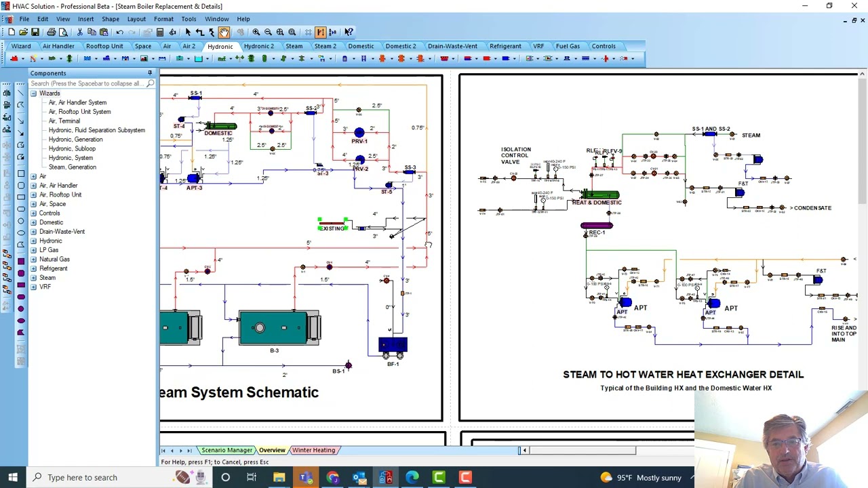868x488 pixels.
Task: Switch to the Steam component tab
Action: click(294, 46)
